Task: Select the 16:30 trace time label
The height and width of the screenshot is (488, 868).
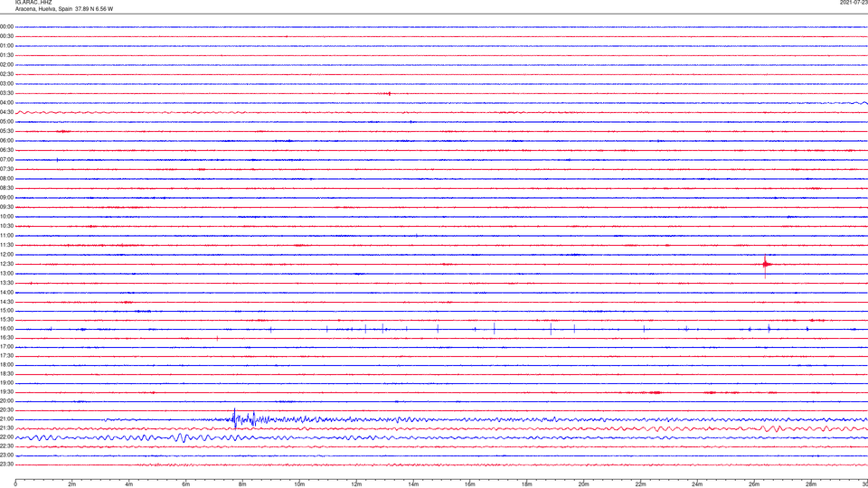Action: click(x=6, y=337)
